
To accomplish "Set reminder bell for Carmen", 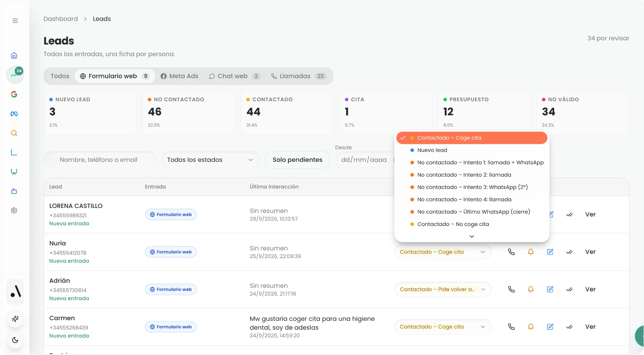I will (x=531, y=327).
